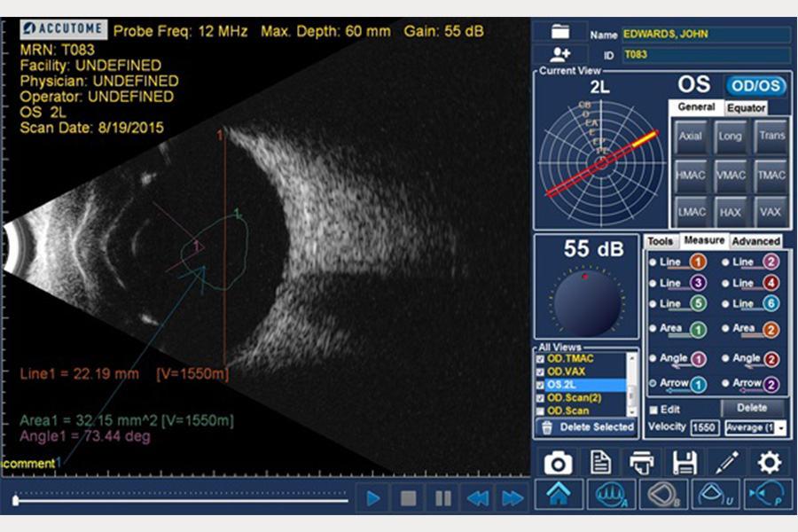Image resolution: width=798 pixels, height=532 pixels.
Task: Click the Delete measurement button
Action: 752,408
